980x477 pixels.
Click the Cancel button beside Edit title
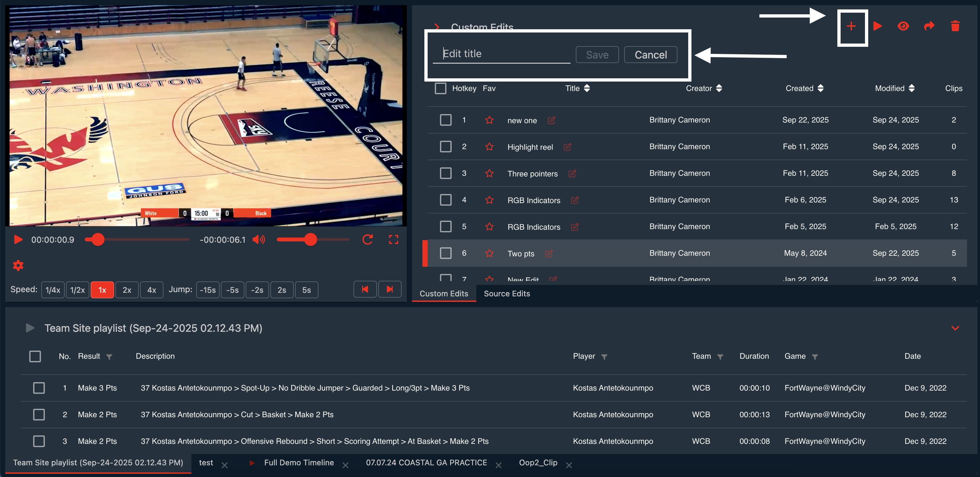point(650,55)
